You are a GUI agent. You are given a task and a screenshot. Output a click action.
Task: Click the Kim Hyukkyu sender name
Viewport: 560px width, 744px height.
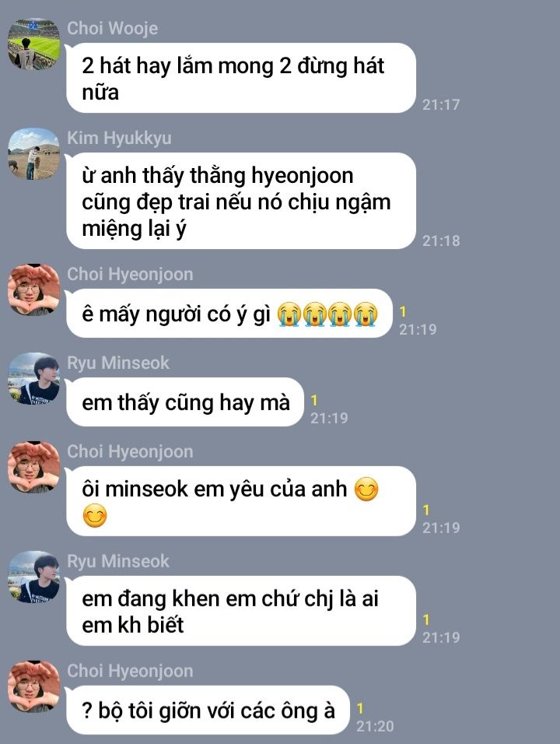[119, 138]
